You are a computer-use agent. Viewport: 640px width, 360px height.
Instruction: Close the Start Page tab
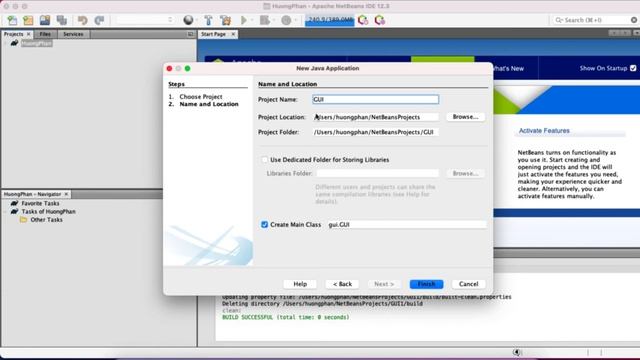point(233,34)
